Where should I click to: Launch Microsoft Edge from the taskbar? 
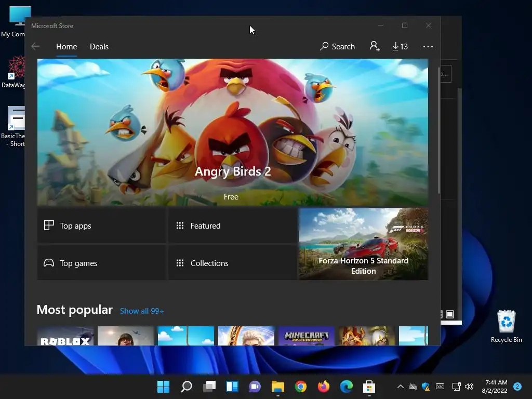(347, 387)
